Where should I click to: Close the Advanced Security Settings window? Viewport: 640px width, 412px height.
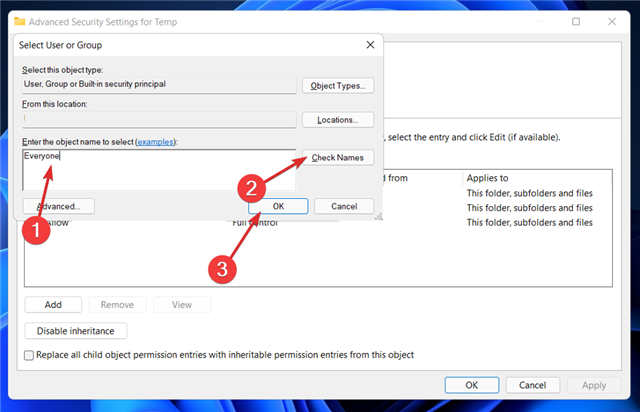click(x=611, y=21)
